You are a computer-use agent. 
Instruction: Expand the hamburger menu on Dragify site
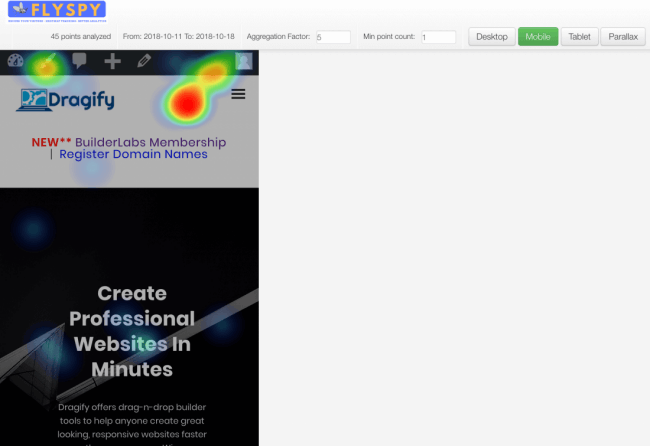(x=238, y=94)
